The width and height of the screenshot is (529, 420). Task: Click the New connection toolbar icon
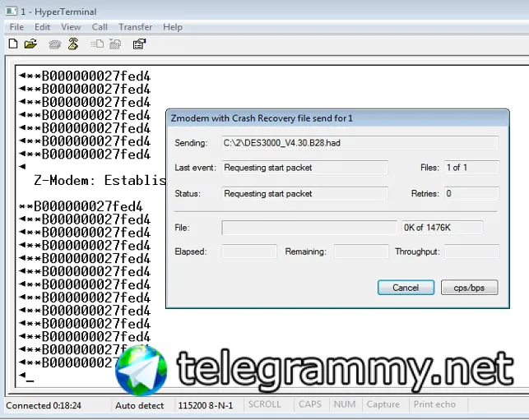tap(13, 44)
